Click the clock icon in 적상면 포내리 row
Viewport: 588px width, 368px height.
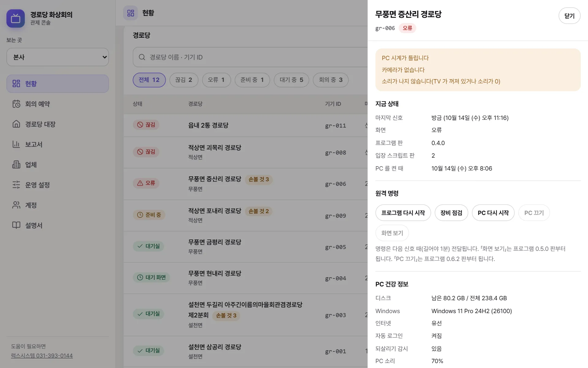[140, 215]
